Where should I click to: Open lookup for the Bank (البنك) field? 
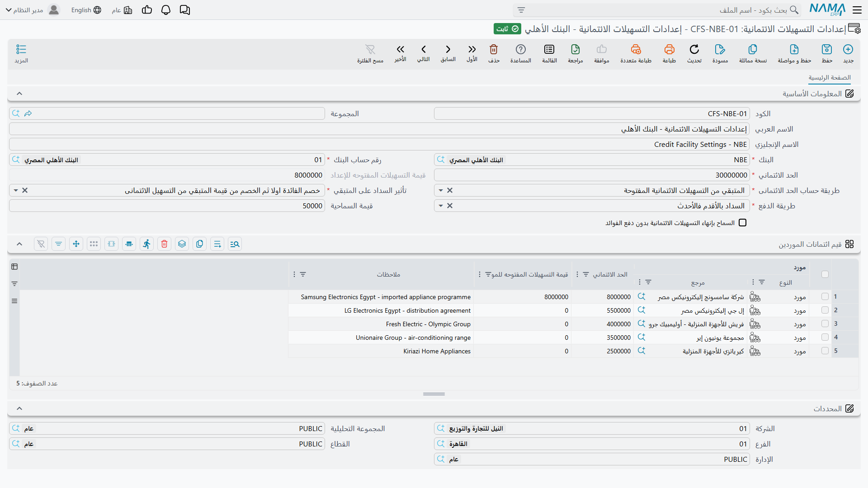441,160
